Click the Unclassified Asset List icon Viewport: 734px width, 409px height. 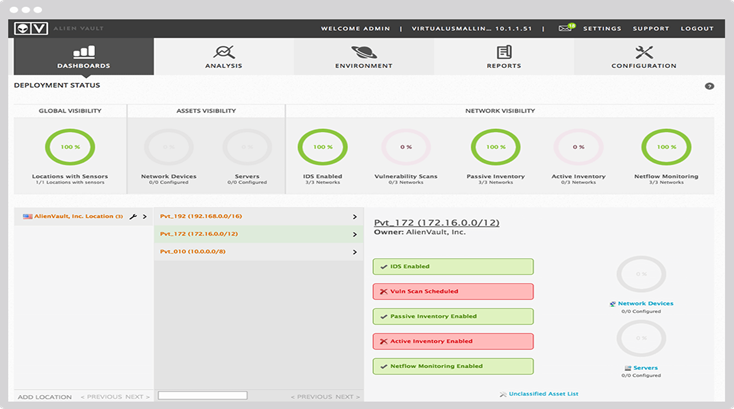[503, 394]
